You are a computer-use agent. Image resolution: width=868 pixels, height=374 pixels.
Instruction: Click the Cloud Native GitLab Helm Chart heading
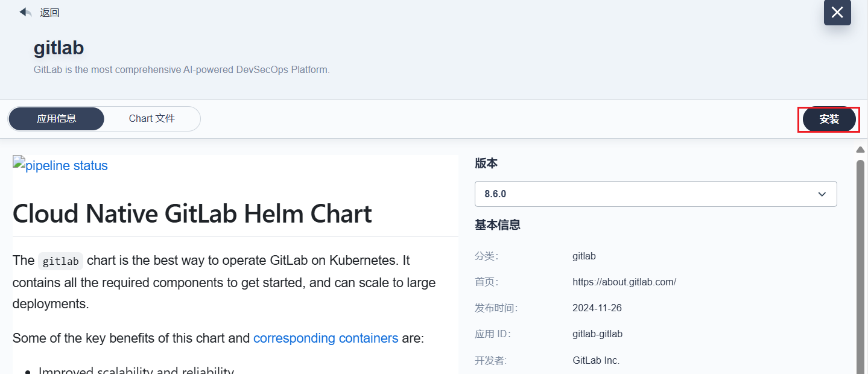(x=192, y=214)
